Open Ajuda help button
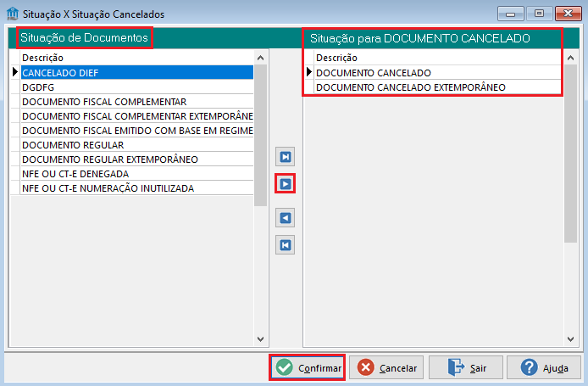The image size is (588, 386). [544, 367]
